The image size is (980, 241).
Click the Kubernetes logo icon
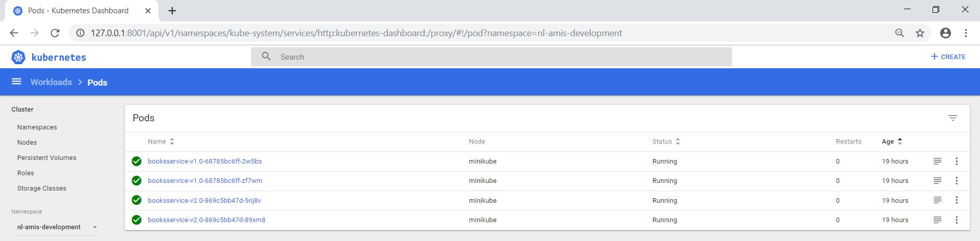click(x=18, y=57)
